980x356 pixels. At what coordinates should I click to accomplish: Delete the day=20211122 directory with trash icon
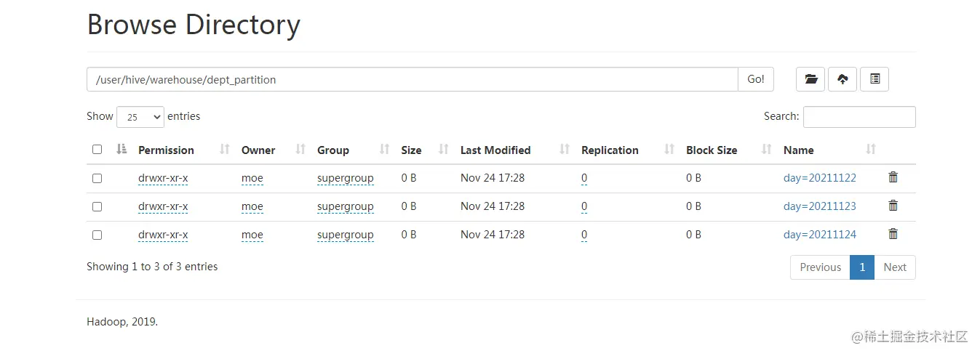pyautogui.click(x=893, y=177)
